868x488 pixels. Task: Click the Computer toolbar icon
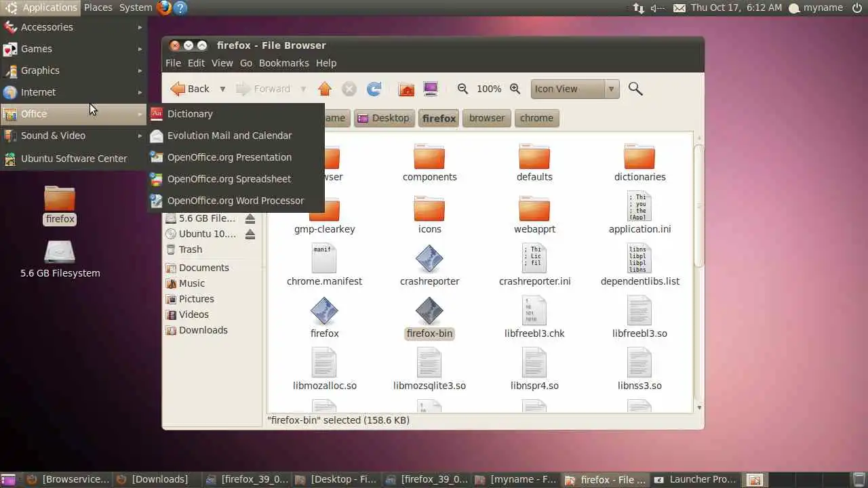pyautogui.click(x=430, y=89)
